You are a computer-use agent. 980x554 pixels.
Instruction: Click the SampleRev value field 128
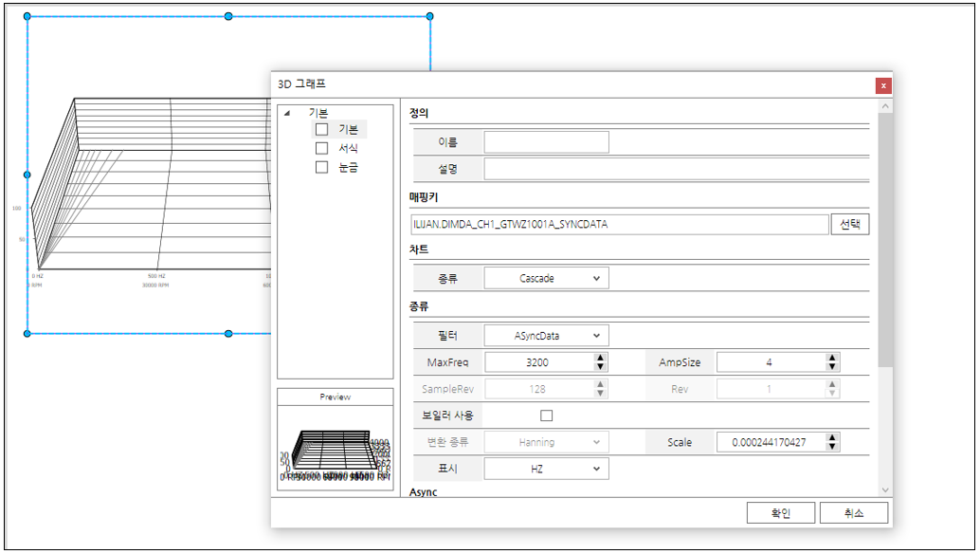(x=539, y=389)
